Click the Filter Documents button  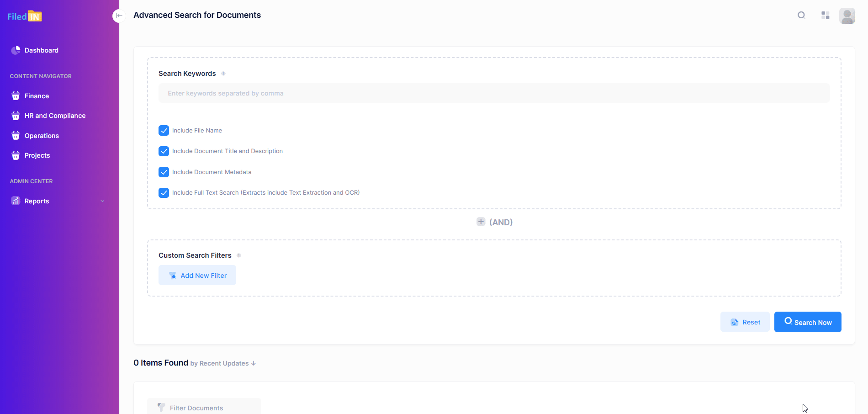tap(204, 406)
